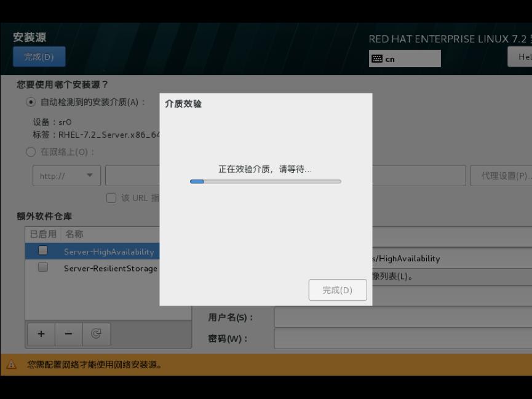Toggle the 该 URL checkbox under network source
This screenshot has width=532, height=399.
111,198
